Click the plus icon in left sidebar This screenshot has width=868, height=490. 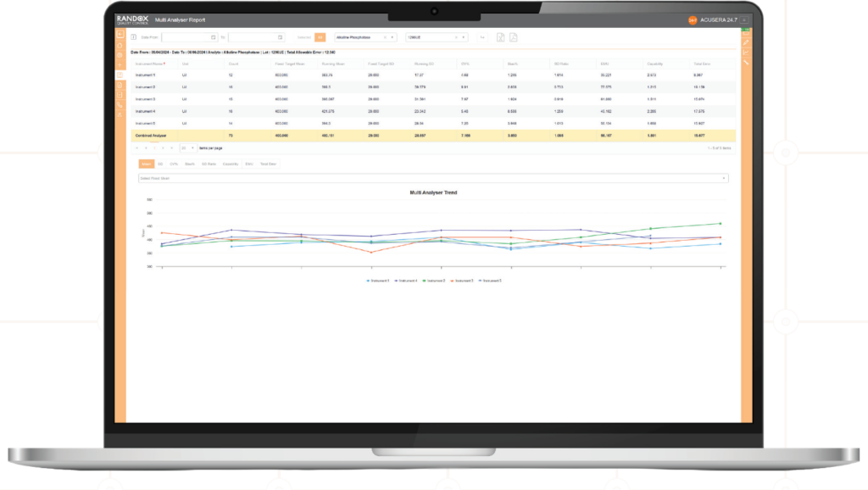[120, 64]
